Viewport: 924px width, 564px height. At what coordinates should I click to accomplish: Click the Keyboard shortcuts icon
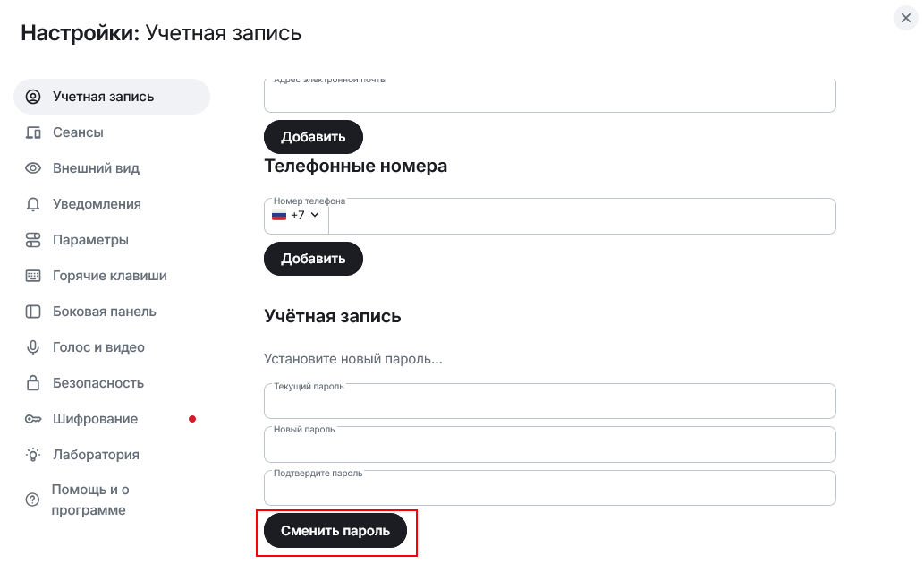point(33,276)
